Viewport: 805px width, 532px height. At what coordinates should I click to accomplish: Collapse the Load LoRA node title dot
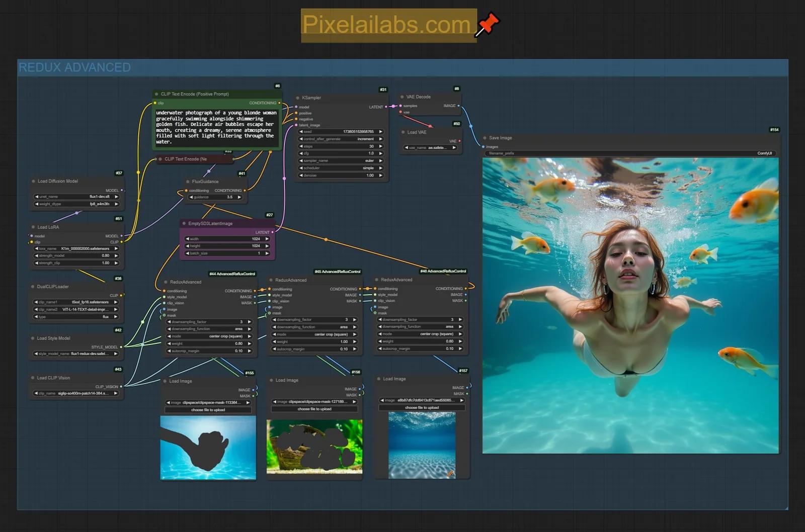[33, 227]
